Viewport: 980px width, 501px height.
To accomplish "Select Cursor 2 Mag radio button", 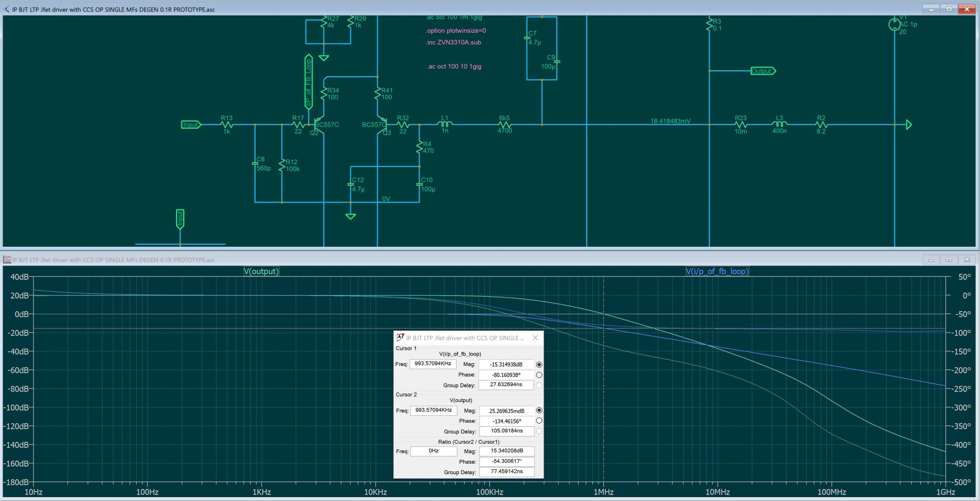I will click(539, 411).
